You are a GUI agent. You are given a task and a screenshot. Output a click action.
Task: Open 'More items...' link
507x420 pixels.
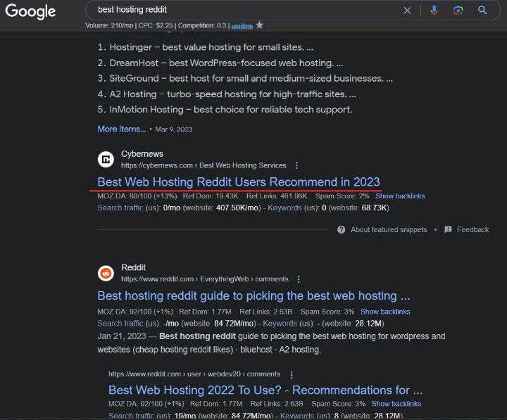(122, 129)
